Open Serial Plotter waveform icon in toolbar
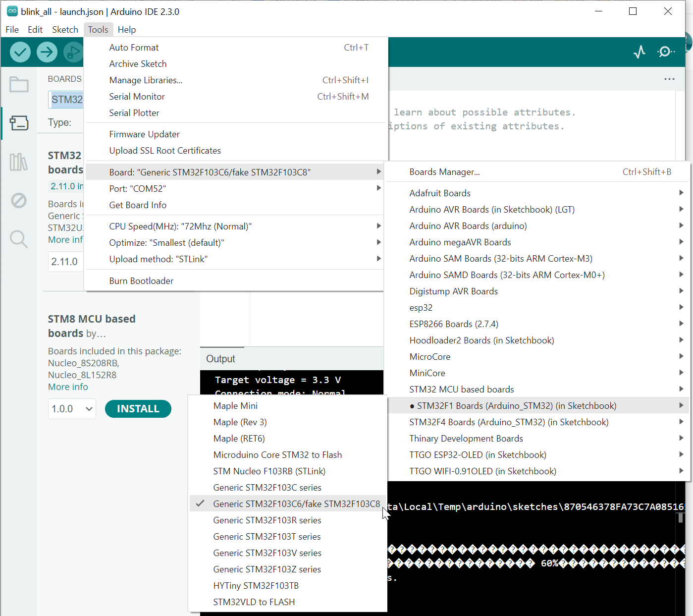Viewport: 693px width, 616px height. pos(640,52)
